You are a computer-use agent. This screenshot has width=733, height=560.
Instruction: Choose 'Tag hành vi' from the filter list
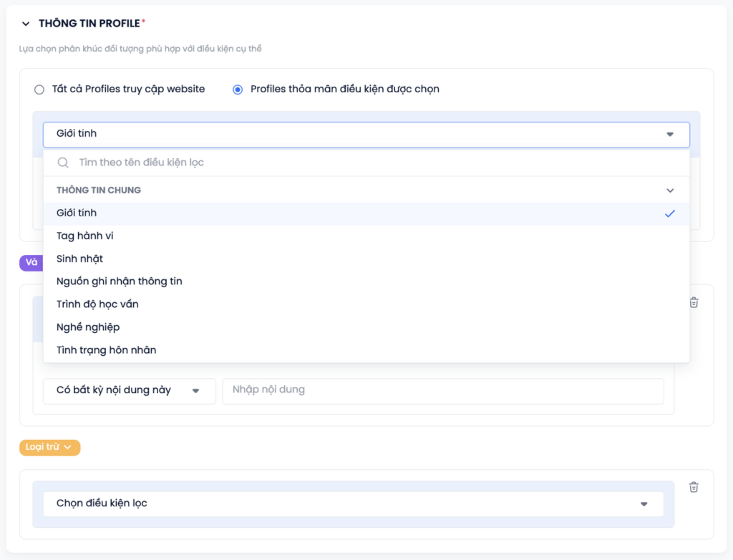point(366,236)
